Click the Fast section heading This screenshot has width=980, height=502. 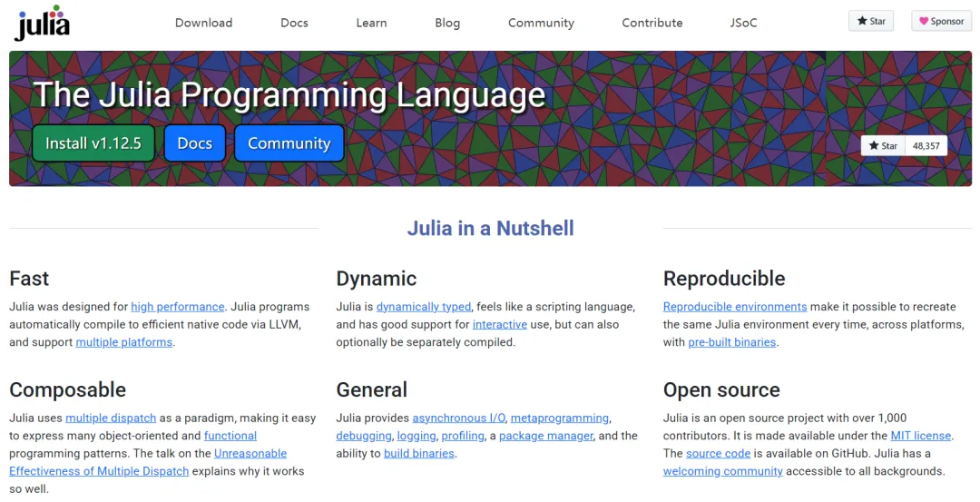29,278
